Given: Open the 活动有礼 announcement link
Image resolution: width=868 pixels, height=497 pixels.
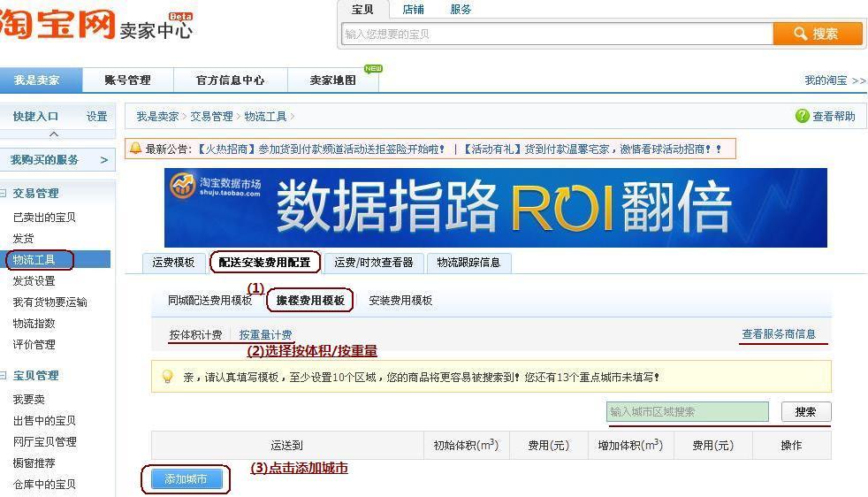Looking at the screenshot, I should point(592,149).
